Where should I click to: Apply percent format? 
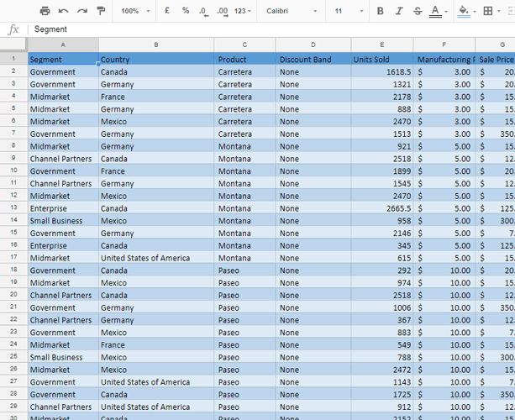tap(186, 11)
